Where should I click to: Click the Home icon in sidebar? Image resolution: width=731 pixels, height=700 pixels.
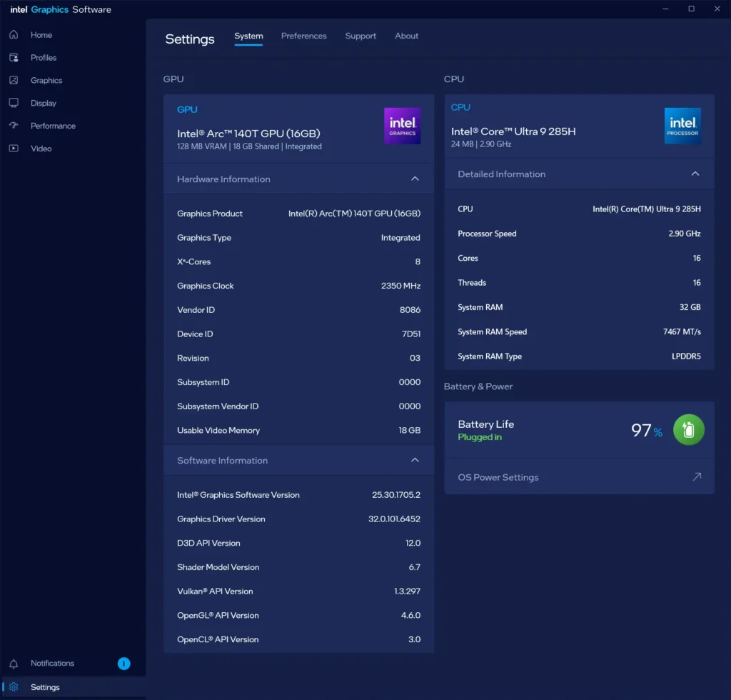14,34
